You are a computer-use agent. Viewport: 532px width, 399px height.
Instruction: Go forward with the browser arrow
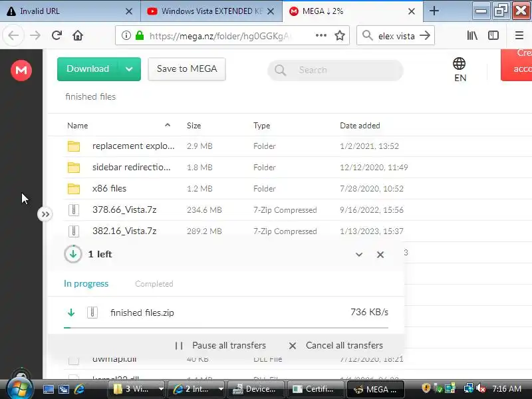(35, 35)
